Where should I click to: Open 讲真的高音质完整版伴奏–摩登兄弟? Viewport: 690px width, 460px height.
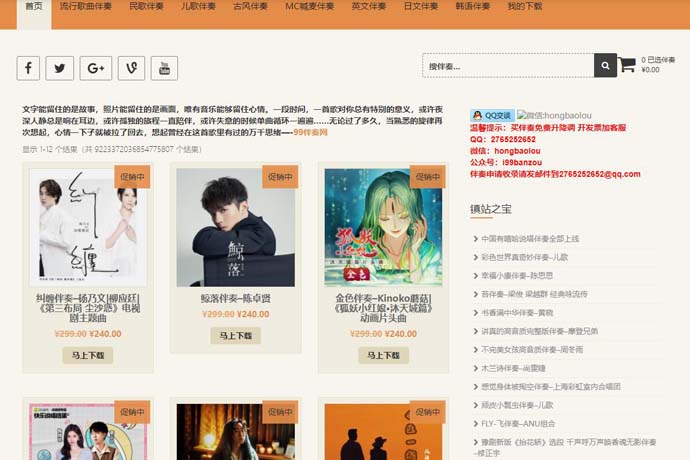(x=540, y=331)
